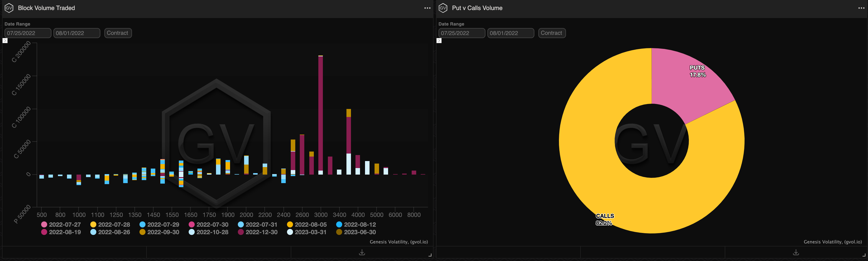Edit end date 08/01/2022 in Block Volume panel
Viewport: 868px width, 261px height.
coord(77,33)
